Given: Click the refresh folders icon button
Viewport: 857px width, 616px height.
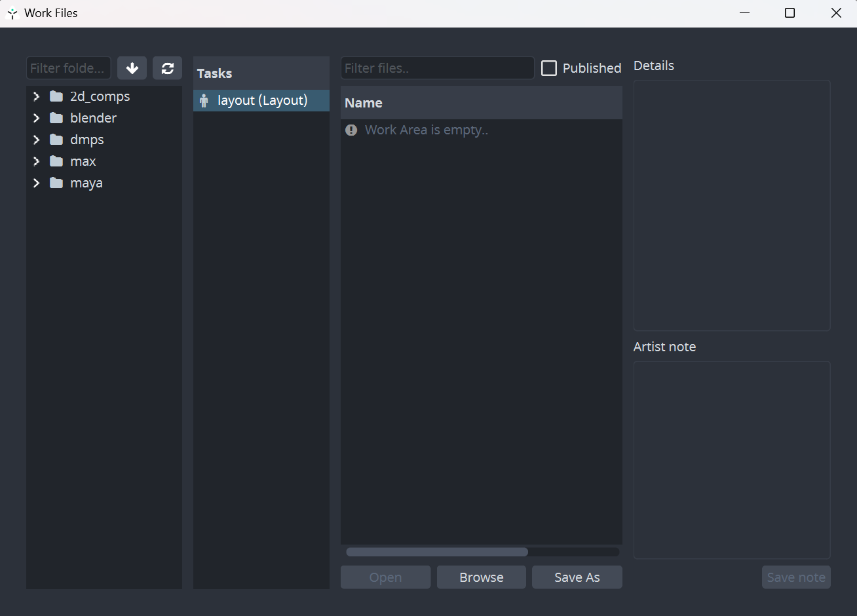Looking at the screenshot, I should (x=167, y=68).
